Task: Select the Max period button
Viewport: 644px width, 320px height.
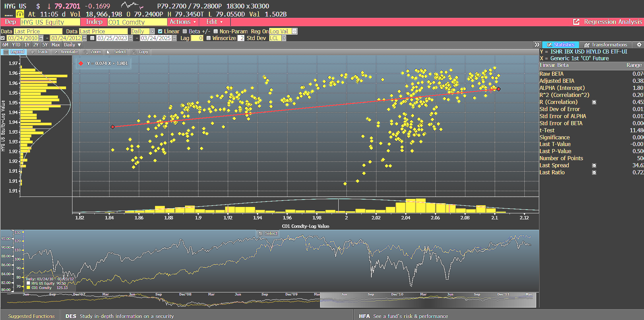Action: point(56,45)
